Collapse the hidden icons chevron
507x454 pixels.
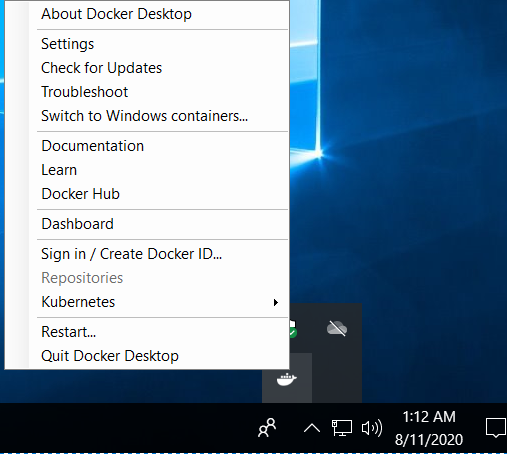point(312,428)
